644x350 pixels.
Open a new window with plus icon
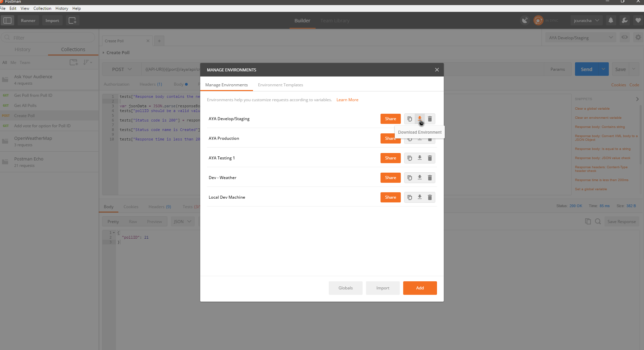tap(72, 21)
